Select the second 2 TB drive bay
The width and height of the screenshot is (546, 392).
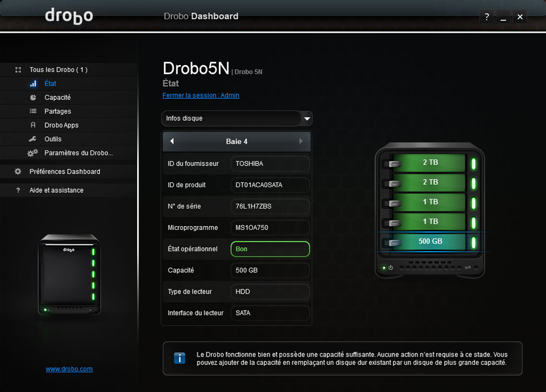click(x=430, y=182)
